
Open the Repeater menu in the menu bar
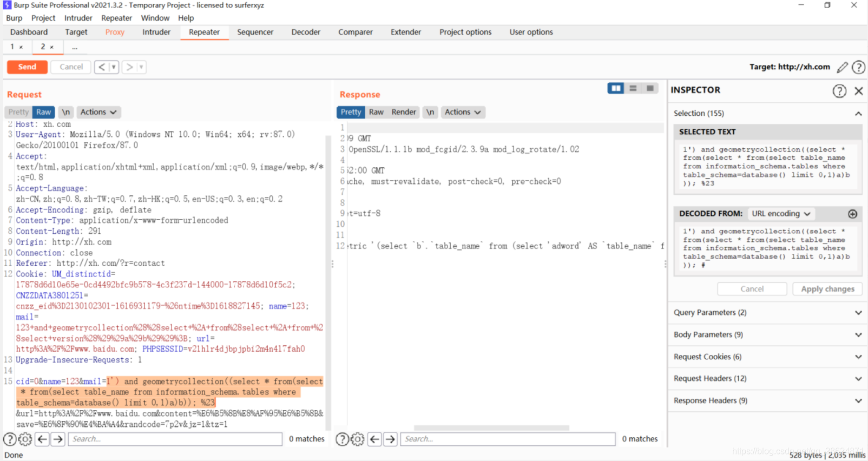tap(116, 18)
